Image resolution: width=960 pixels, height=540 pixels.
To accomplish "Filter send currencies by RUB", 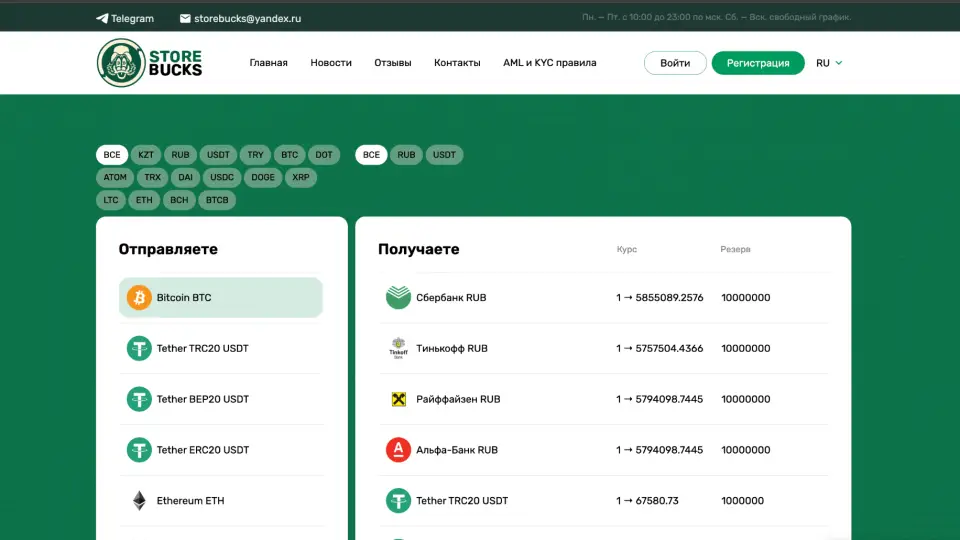I will click(180, 155).
